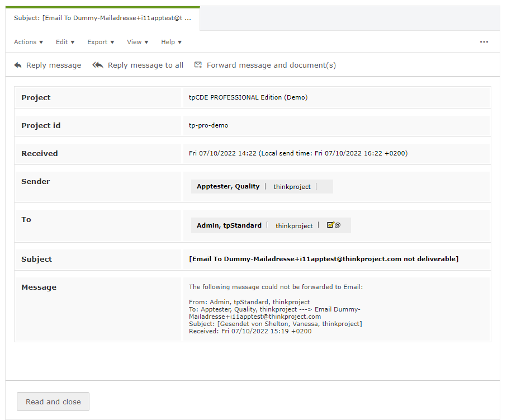Open the three-dots more options menu
The width and height of the screenshot is (507, 420).
coord(484,42)
